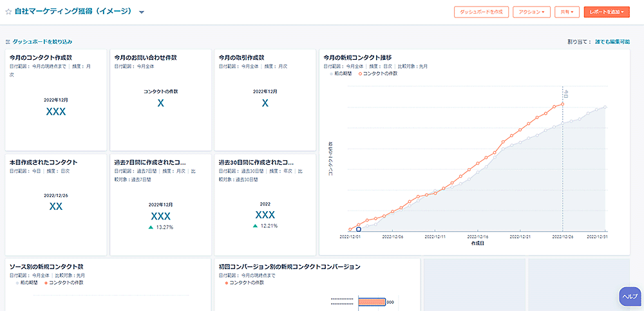Image resolution: width=644 pixels, height=311 pixels.
Task: Click the 誰でも編集可能 link
Action: 612,42
